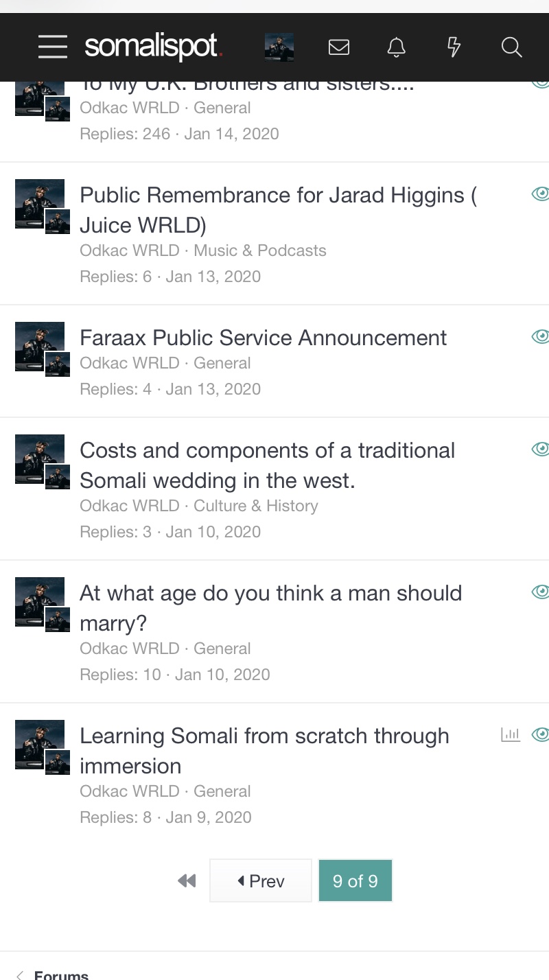The width and height of the screenshot is (549, 980).
Task: Open the Culture & History forum link
Action: point(256,506)
